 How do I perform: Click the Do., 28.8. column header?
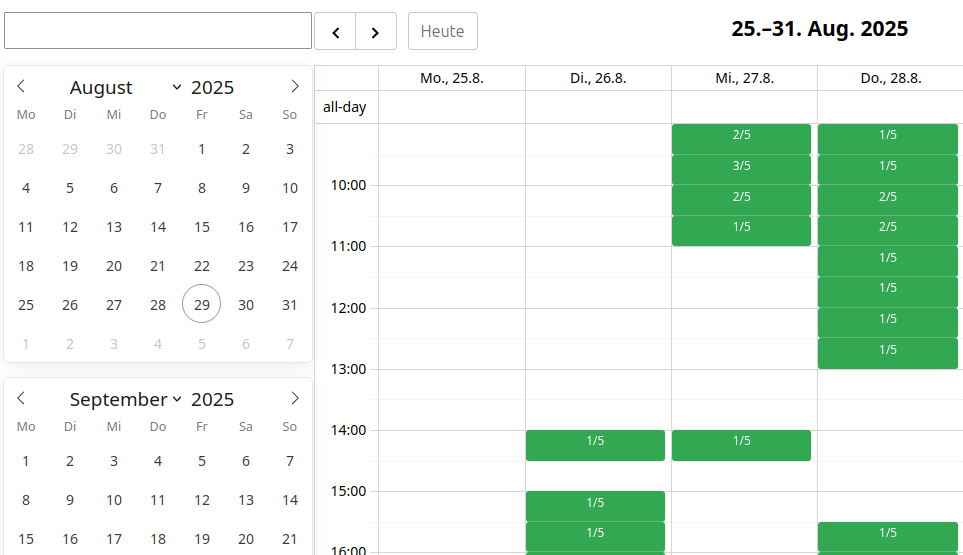point(890,78)
